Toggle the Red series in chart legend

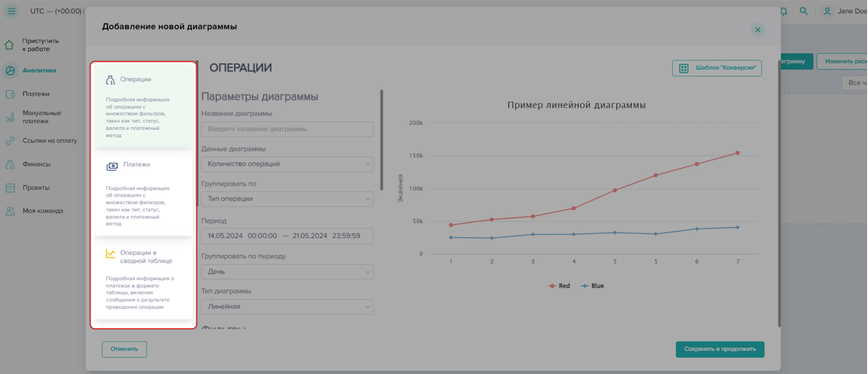559,286
